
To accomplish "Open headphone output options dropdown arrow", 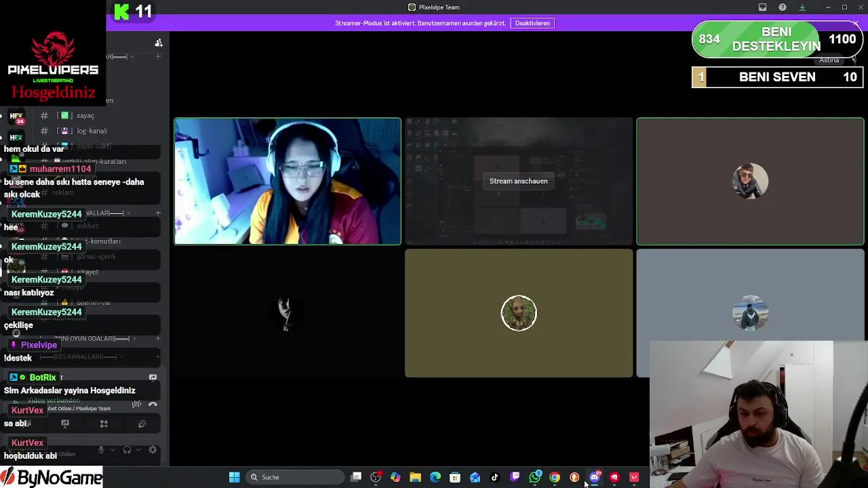I will tap(138, 450).
